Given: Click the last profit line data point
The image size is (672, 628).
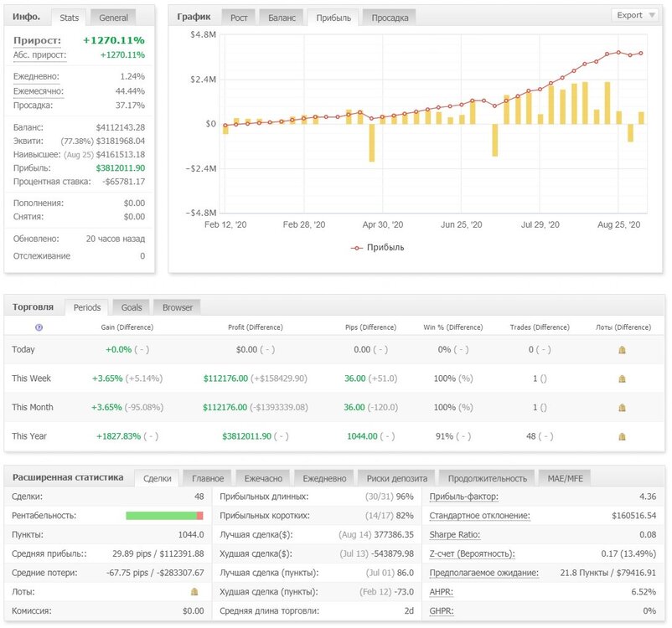Looking at the screenshot, I should pos(641,53).
